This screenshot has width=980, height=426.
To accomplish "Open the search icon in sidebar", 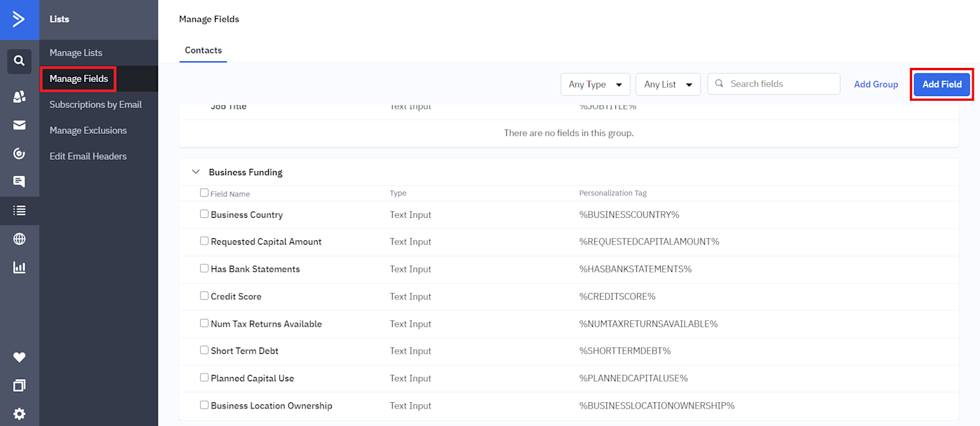I will [x=20, y=61].
